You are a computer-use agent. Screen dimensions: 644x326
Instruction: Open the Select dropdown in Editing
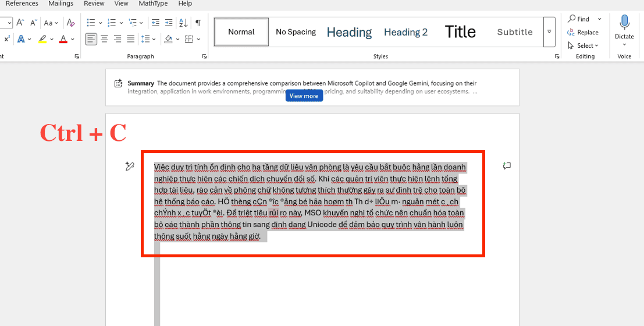pos(583,45)
